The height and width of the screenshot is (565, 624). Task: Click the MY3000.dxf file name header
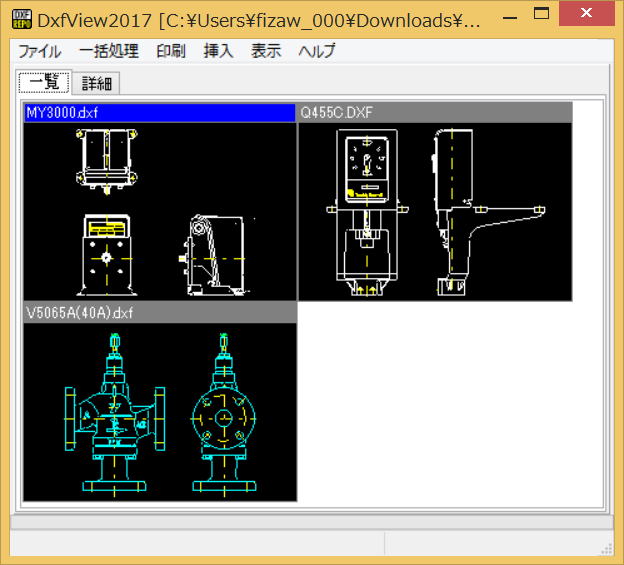click(160, 113)
